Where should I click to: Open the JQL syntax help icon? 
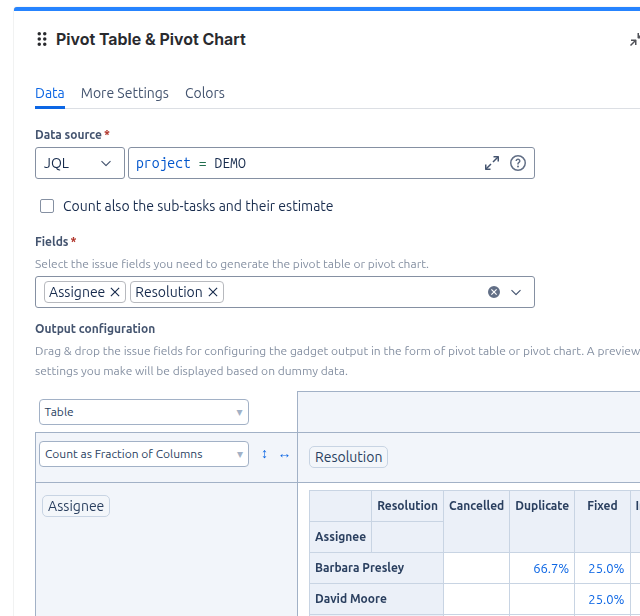(x=518, y=163)
